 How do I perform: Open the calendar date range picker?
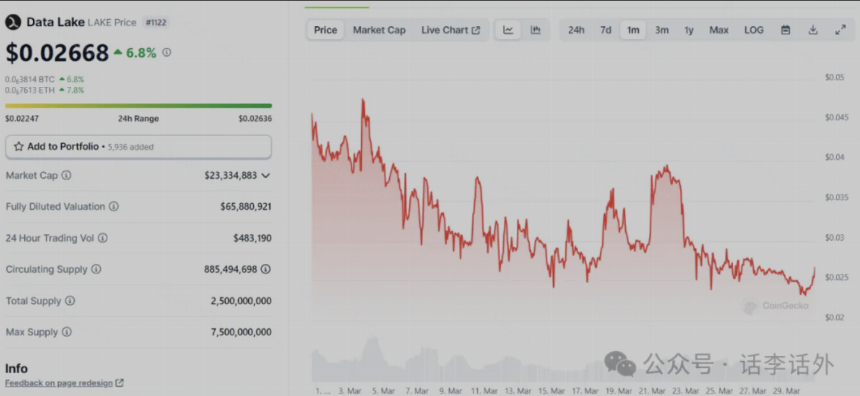click(x=785, y=30)
